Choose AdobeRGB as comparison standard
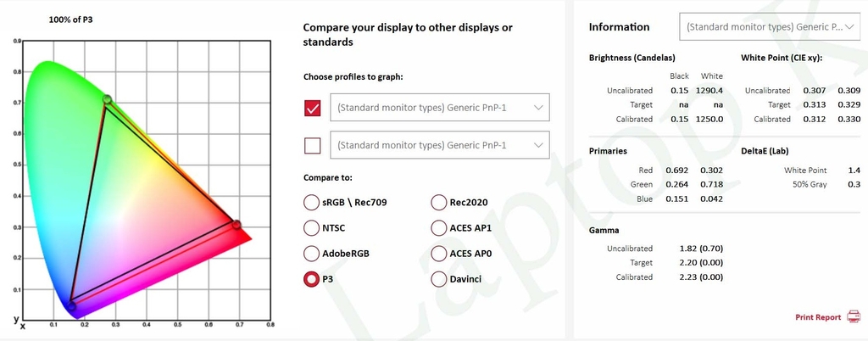The image size is (868, 341). [312, 254]
